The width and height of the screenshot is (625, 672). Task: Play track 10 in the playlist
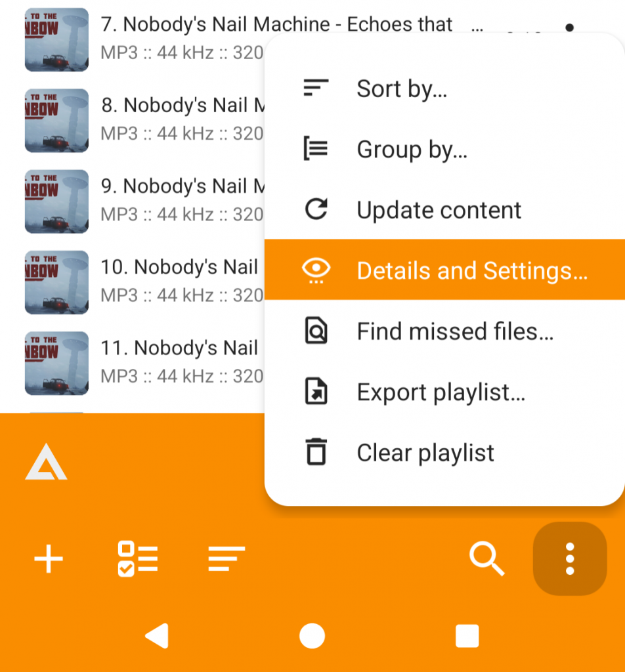coord(177,281)
